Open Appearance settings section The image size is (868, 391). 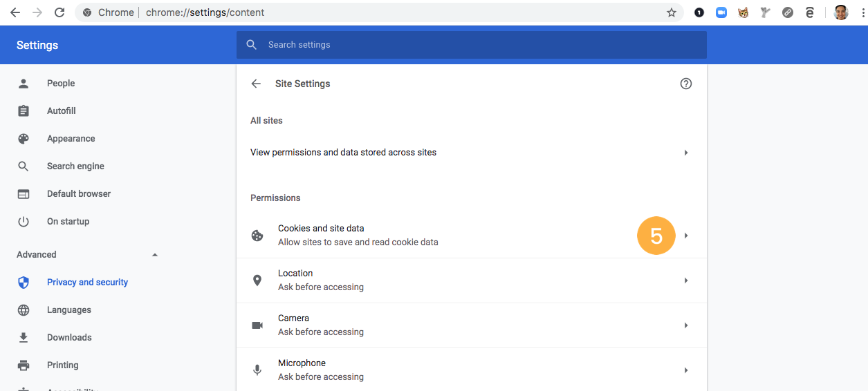tap(71, 138)
